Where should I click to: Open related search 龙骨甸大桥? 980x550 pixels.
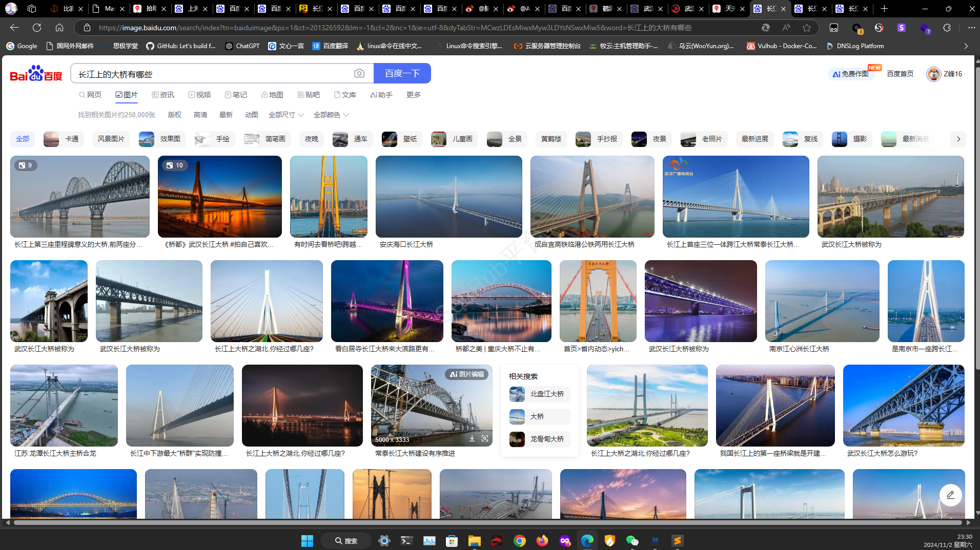tap(539, 439)
